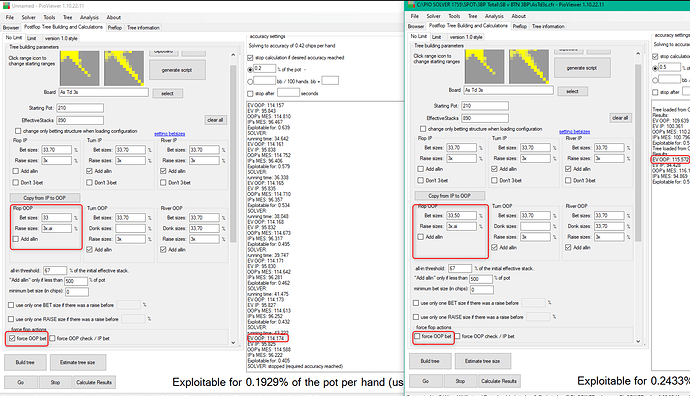Viewport: 690px width, 396px height.
Task: Select Limit sub-tab in Unnamed window
Action: 32,38
